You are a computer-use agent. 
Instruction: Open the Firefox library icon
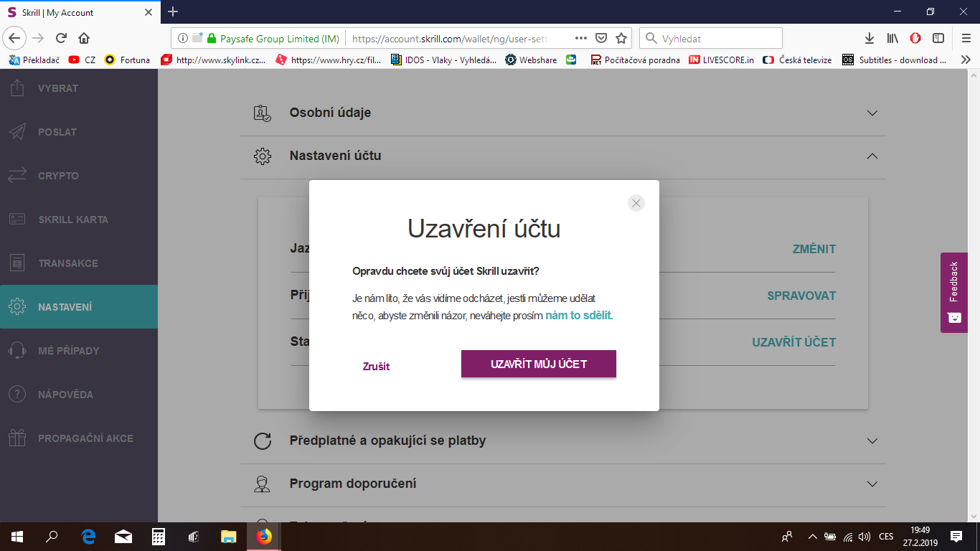[892, 38]
